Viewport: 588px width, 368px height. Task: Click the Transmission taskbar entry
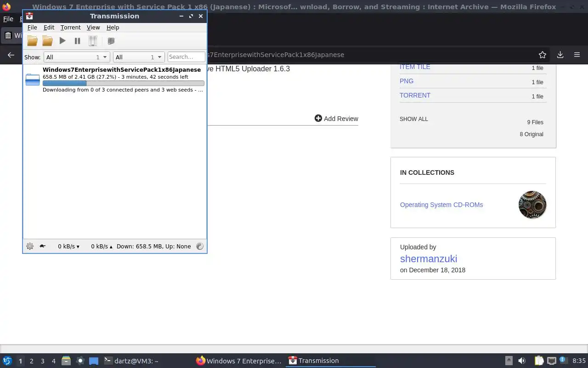[x=331, y=361]
